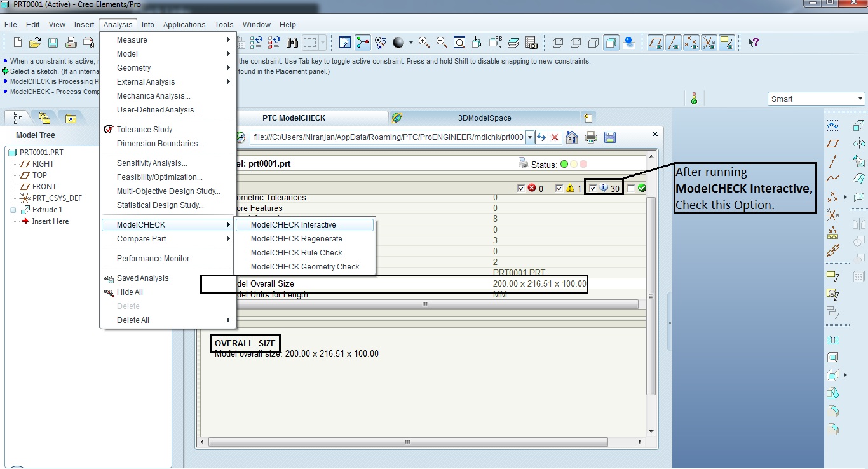Viewport: 868px width, 469px height.
Task: Open the layers stack icon
Action: (514, 43)
